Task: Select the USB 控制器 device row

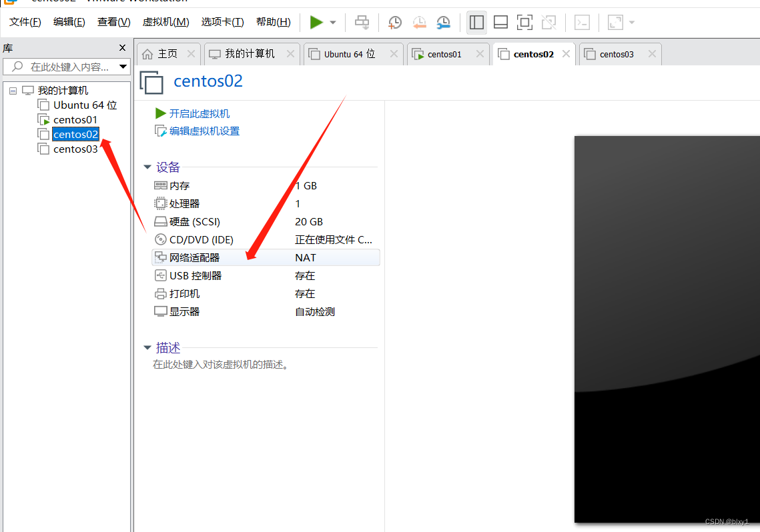Action: point(266,276)
